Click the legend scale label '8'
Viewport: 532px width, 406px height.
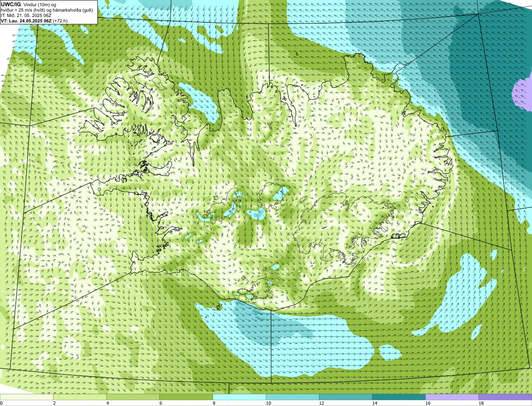coord(214,403)
